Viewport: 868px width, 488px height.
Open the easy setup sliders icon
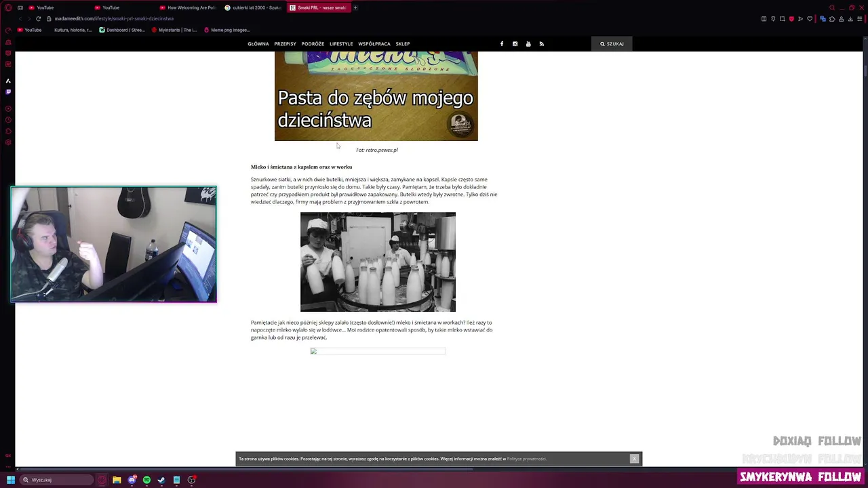coord(860,19)
